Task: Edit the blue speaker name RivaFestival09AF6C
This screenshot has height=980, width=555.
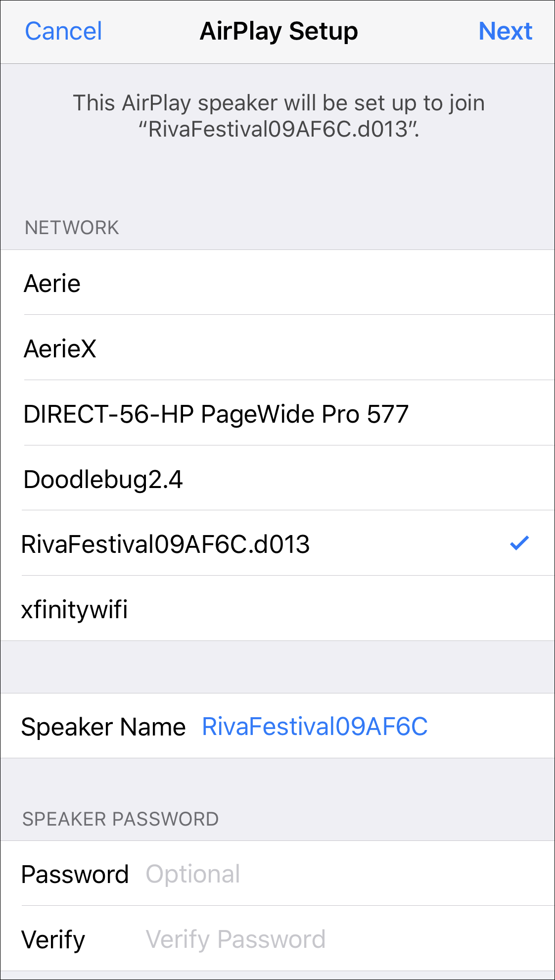Action: pyautogui.click(x=315, y=727)
